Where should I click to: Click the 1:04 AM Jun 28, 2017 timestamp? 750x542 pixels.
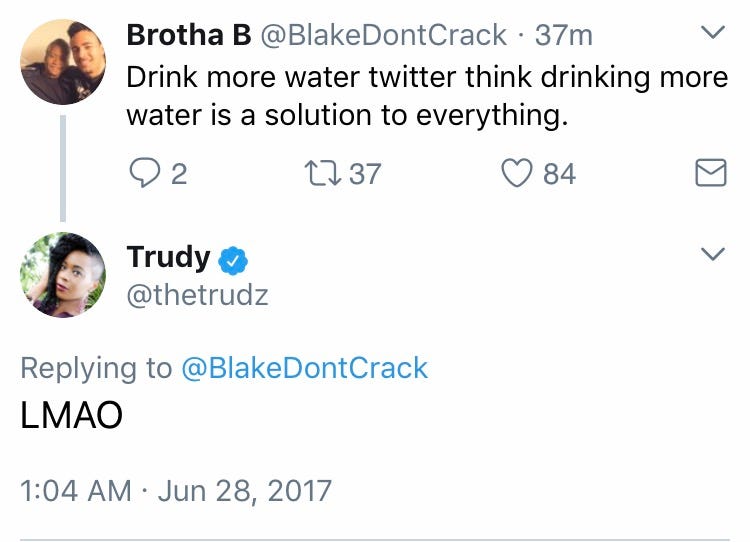(176, 491)
